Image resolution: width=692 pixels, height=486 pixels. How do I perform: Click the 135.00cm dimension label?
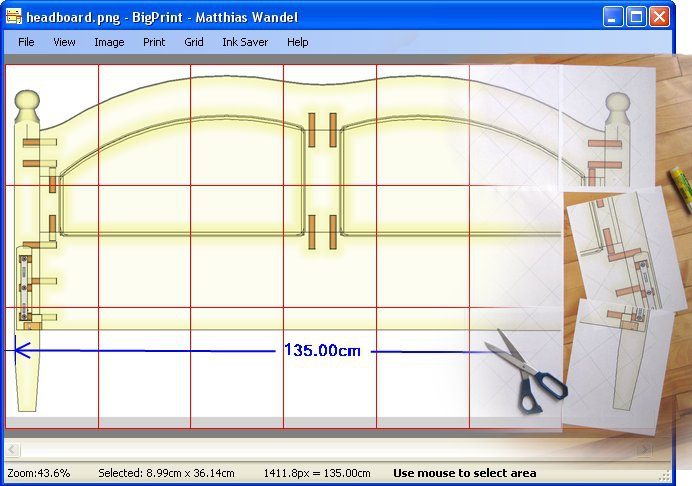pos(322,351)
